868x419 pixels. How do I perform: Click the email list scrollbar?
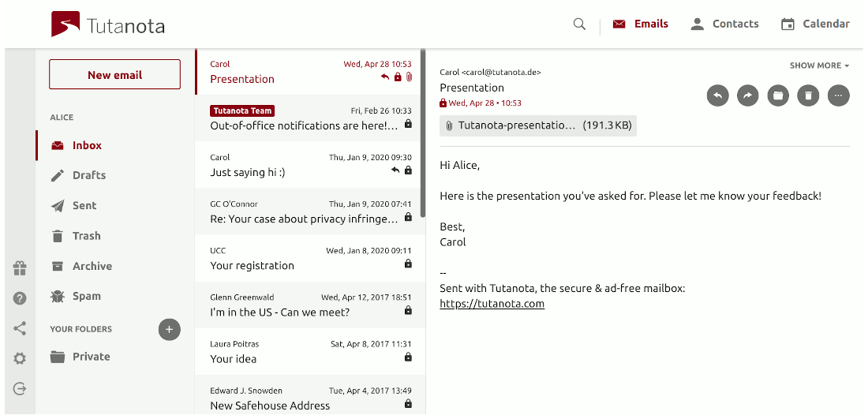(423, 134)
